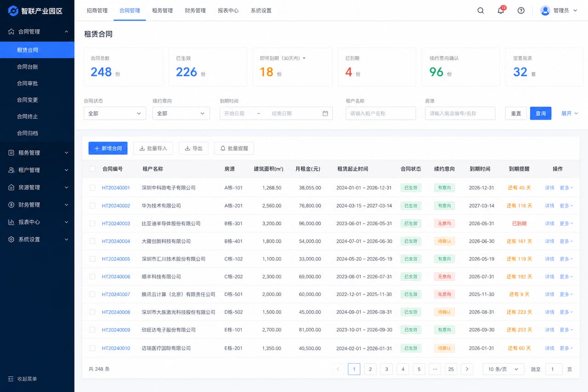Click the 开始日期 date field

(235, 114)
